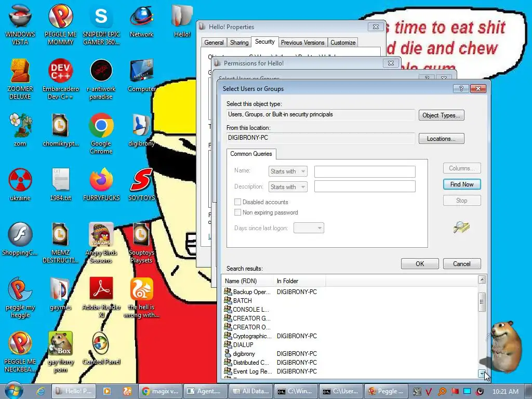532x399 pixels.
Task: Select the FURRYFUCKS Firefox icon
Action: (101, 184)
